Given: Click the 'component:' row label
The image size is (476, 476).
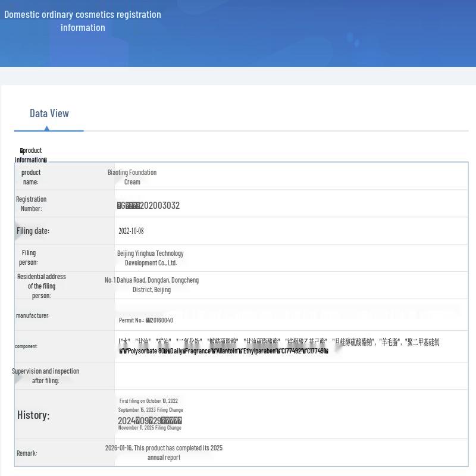Looking at the screenshot, I should (x=26, y=346).
